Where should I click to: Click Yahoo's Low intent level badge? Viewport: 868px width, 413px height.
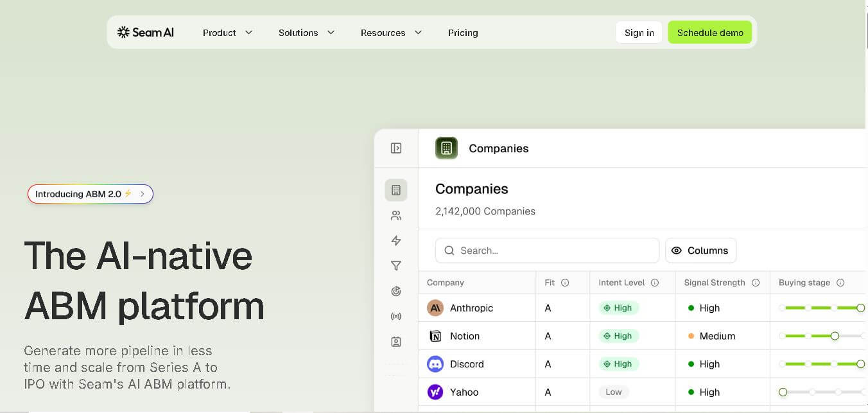point(614,392)
